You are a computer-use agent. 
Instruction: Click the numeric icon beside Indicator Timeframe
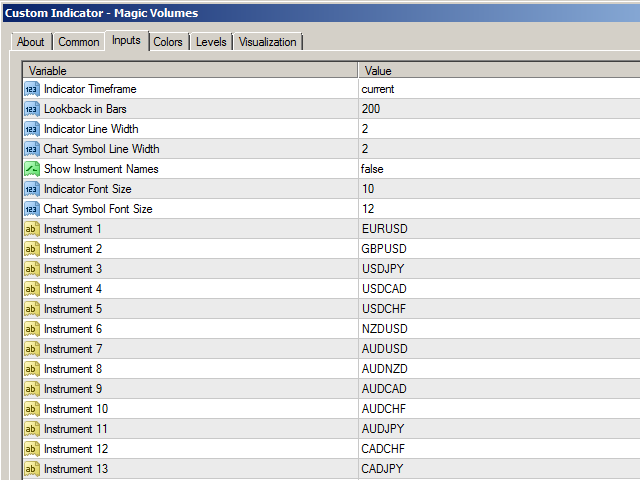[32, 89]
